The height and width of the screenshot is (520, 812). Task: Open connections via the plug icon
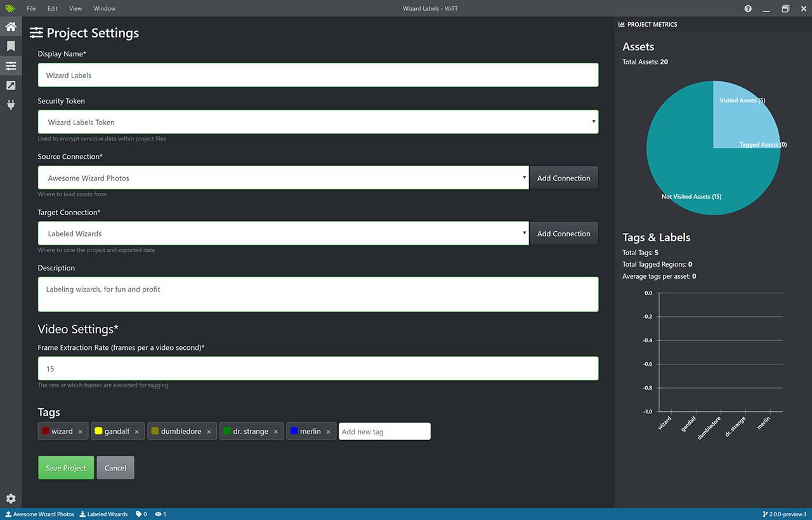[x=11, y=105]
